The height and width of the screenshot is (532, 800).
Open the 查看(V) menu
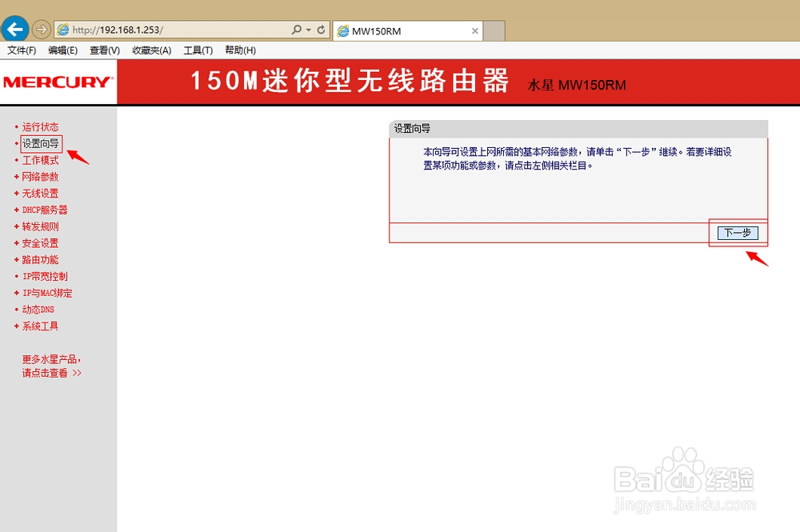(x=105, y=50)
